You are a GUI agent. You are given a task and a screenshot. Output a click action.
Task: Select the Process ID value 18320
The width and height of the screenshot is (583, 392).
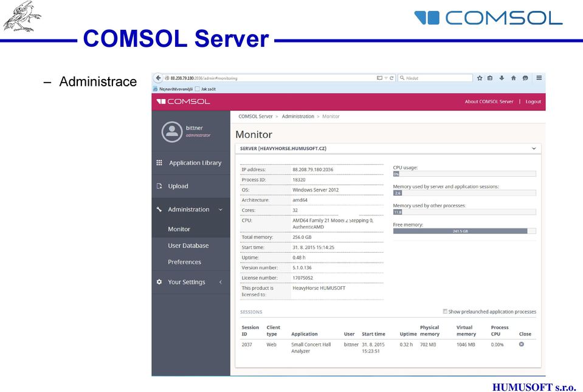(299, 180)
